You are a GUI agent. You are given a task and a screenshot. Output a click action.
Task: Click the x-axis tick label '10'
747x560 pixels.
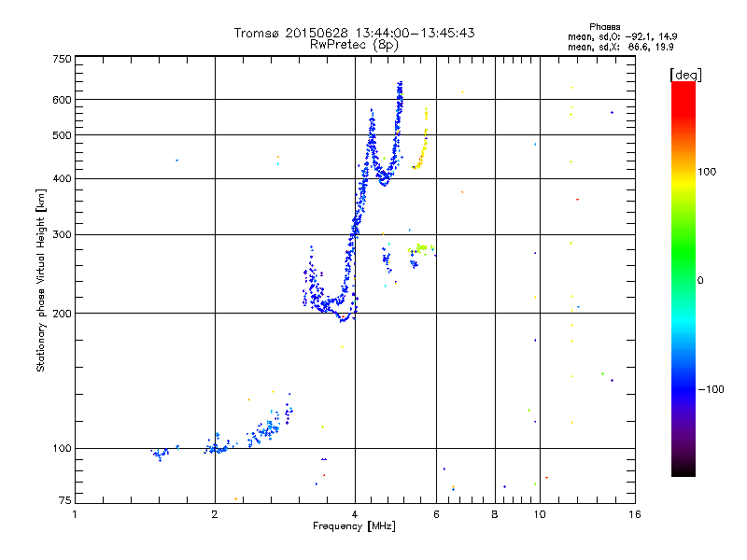coord(540,514)
